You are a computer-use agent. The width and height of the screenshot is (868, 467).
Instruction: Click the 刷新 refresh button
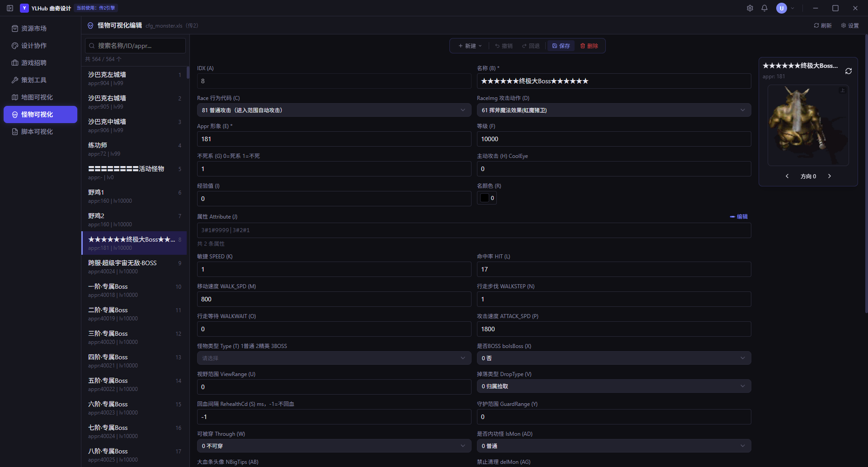(823, 26)
